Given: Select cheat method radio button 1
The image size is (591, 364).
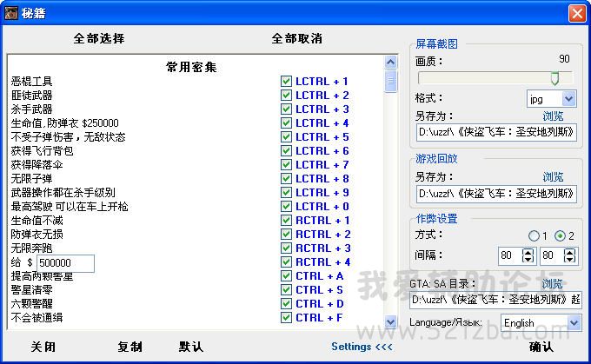Looking at the screenshot, I should pyautogui.click(x=534, y=236).
